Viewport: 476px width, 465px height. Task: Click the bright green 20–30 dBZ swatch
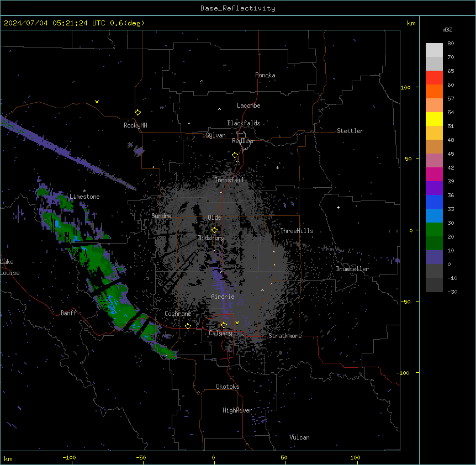click(434, 230)
